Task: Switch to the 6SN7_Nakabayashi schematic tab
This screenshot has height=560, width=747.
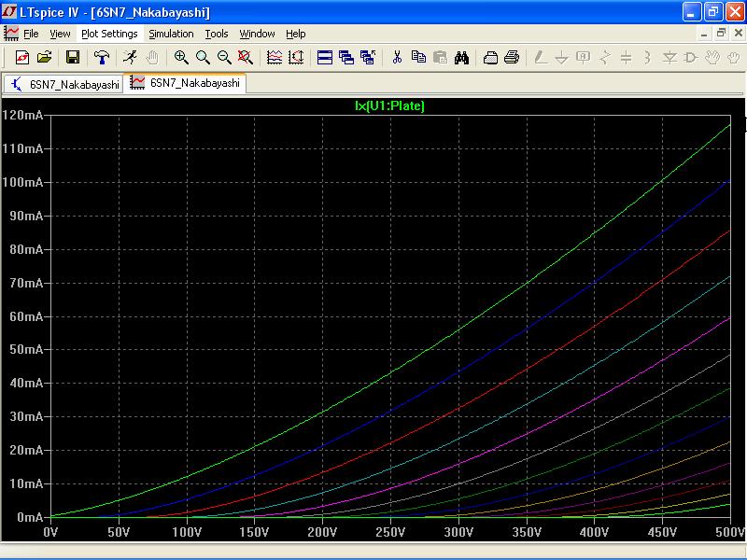Action: tap(63, 84)
